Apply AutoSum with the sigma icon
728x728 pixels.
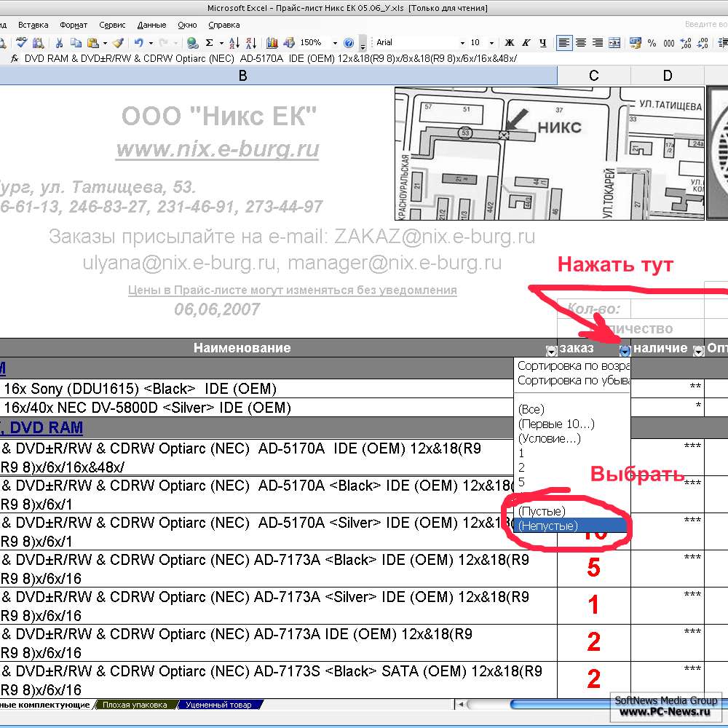[210, 43]
